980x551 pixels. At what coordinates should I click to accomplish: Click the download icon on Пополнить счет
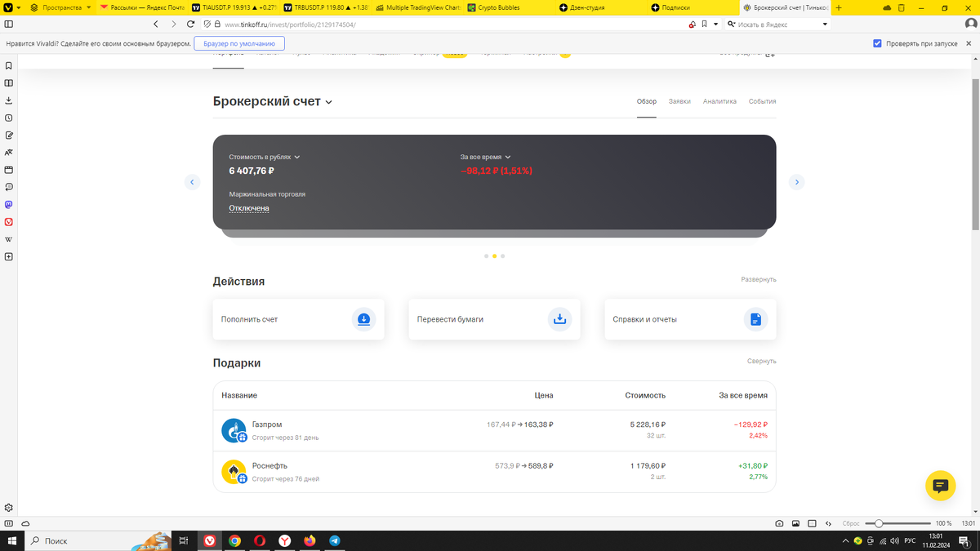pos(364,319)
